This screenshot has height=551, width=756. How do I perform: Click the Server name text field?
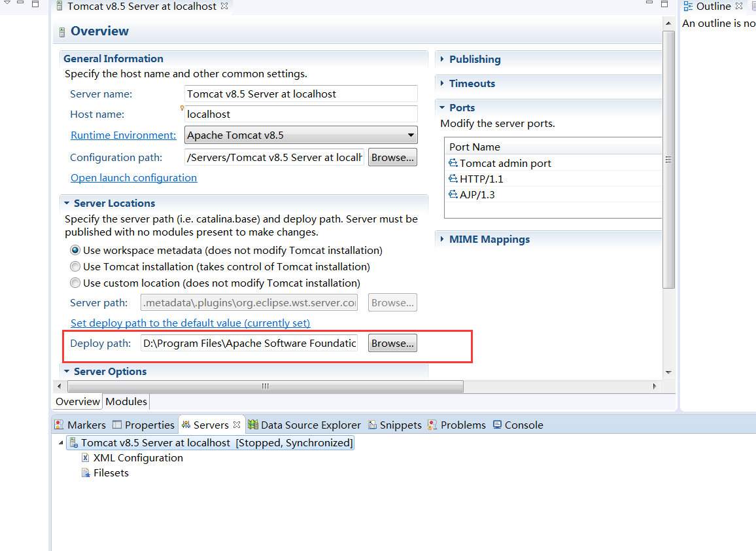coord(301,94)
